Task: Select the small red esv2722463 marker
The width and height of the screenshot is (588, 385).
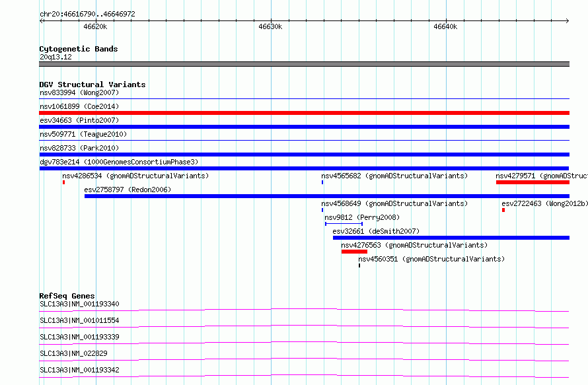Action: click(x=503, y=210)
